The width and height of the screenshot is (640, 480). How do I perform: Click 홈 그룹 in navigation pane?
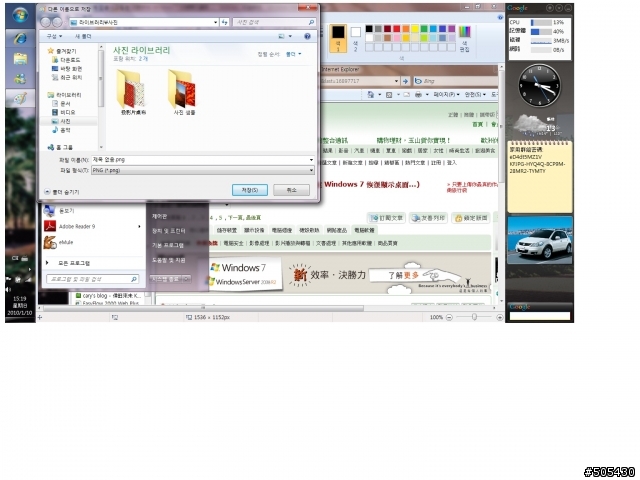[60, 147]
